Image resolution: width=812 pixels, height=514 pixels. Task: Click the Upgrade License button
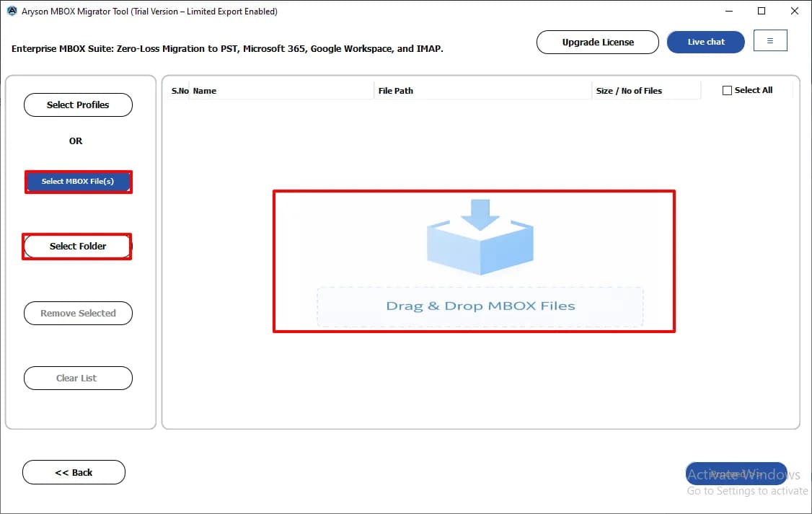tap(598, 42)
